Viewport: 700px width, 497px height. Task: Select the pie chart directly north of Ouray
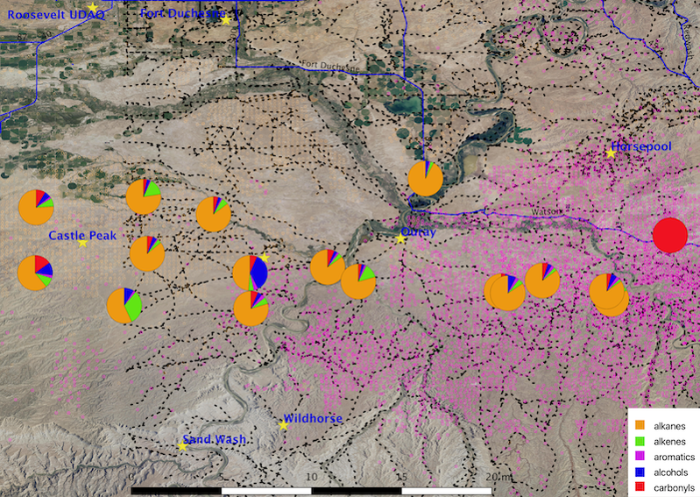click(426, 179)
